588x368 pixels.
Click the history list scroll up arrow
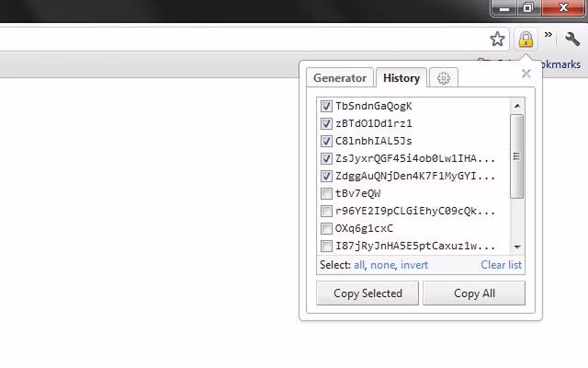[x=517, y=106]
